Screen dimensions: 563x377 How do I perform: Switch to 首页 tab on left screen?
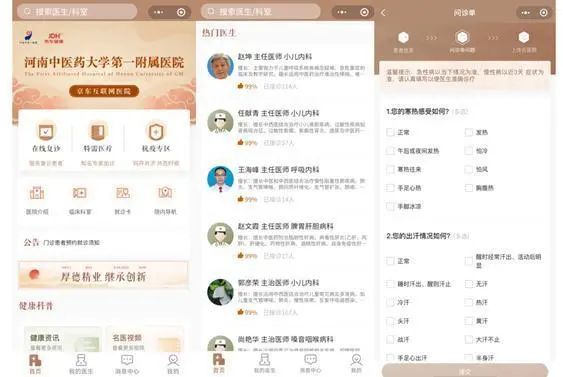[35, 364]
